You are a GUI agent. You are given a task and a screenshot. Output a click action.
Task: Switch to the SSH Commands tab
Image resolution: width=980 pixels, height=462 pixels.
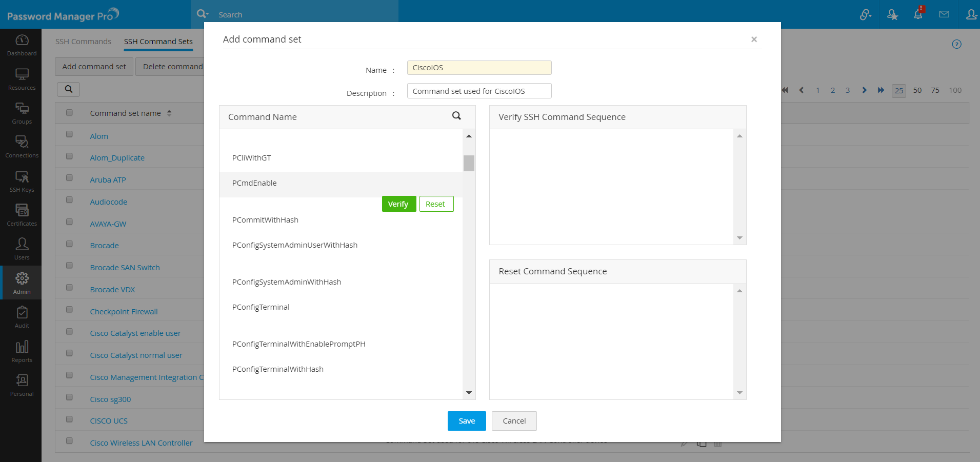pyautogui.click(x=83, y=42)
